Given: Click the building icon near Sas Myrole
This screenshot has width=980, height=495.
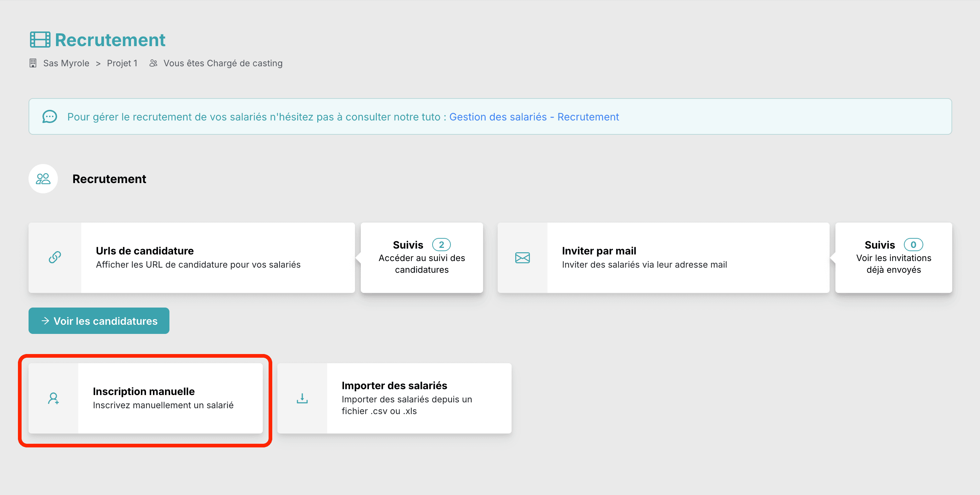Looking at the screenshot, I should [33, 63].
